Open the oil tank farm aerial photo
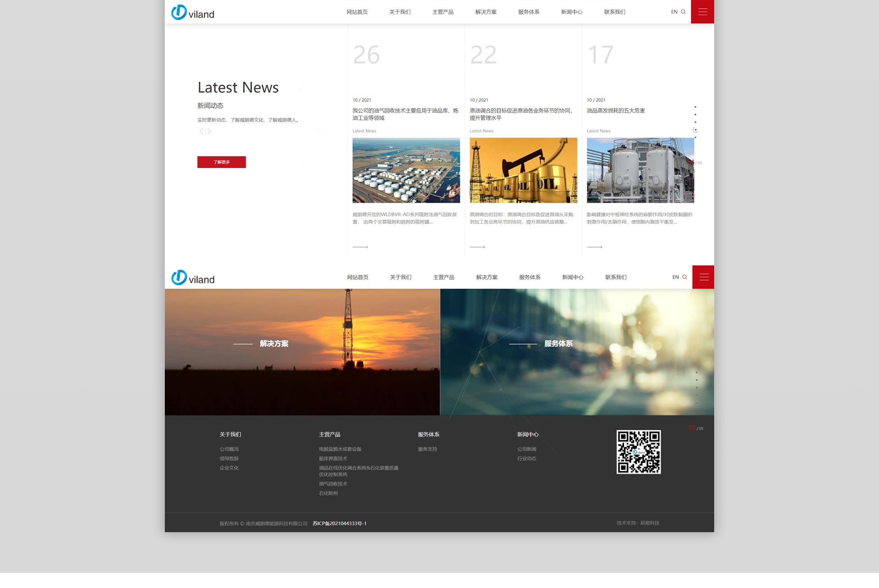Image resolution: width=879 pixels, height=588 pixels. 406,170
